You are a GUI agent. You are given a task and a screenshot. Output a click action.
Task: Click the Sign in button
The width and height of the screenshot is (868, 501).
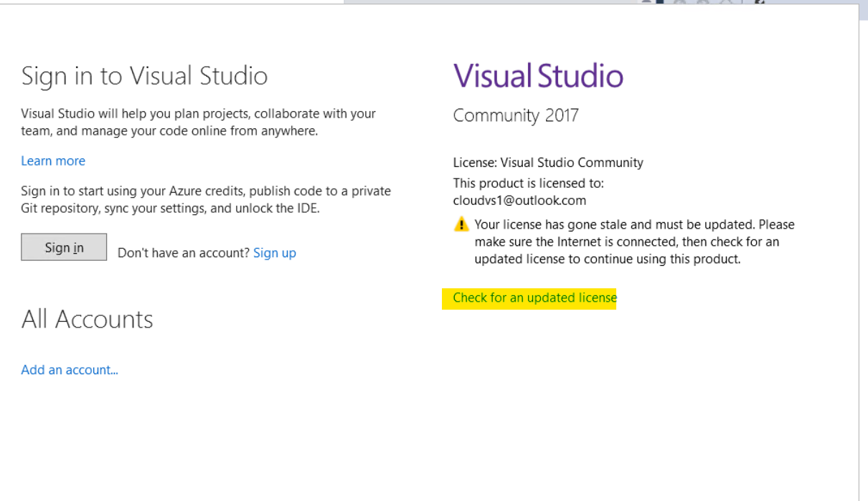[x=64, y=247]
